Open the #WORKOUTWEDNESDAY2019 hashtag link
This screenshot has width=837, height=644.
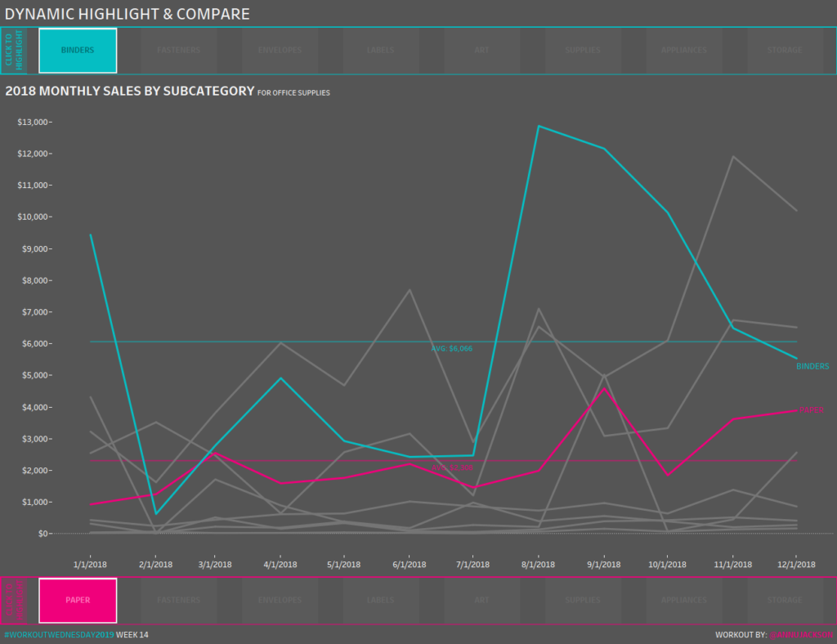pyautogui.click(x=59, y=635)
